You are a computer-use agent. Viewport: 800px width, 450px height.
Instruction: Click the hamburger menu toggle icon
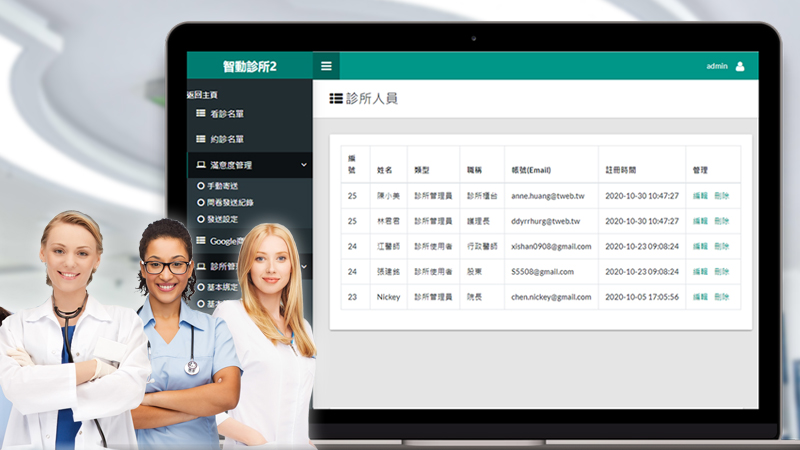coord(326,66)
